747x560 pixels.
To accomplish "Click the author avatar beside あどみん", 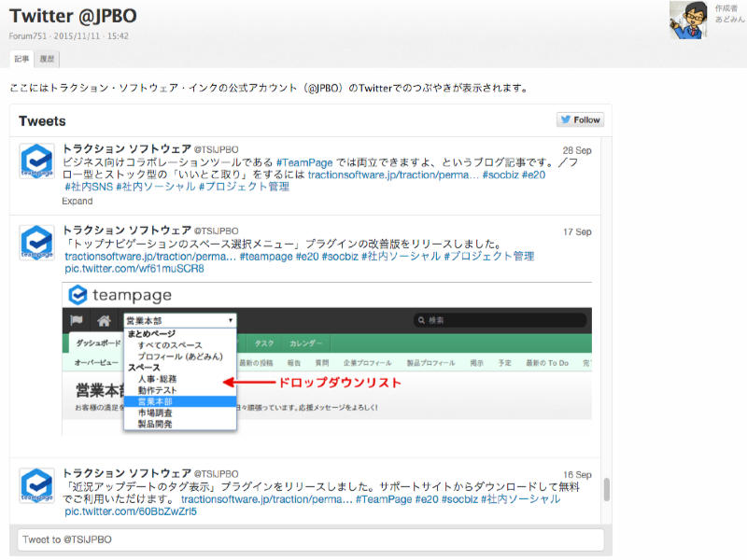I will click(x=688, y=20).
